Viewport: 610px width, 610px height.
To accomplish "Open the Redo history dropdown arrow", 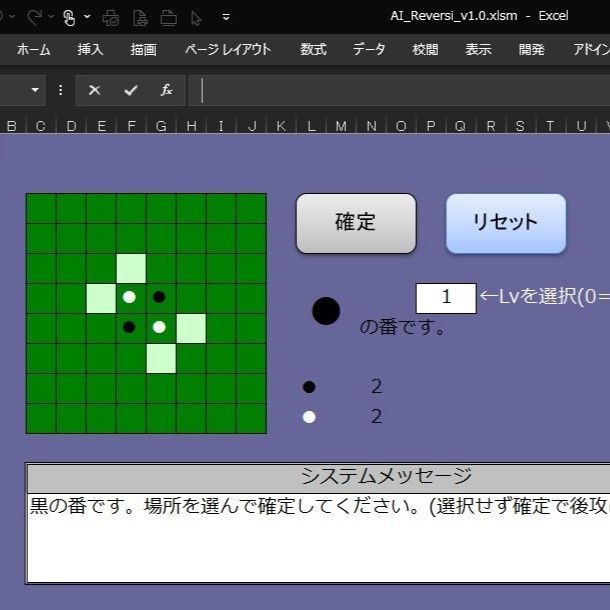I will (x=51, y=17).
